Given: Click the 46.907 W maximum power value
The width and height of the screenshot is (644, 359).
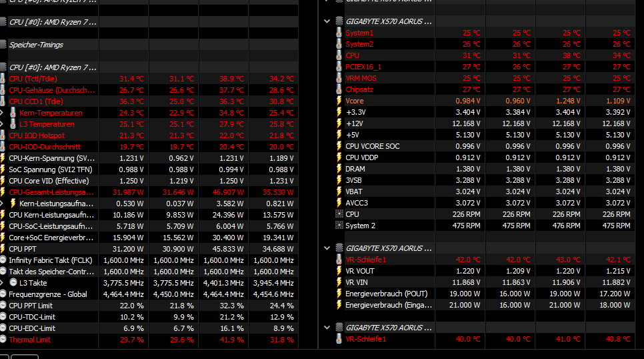Looking at the screenshot, I should [x=228, y=192].
